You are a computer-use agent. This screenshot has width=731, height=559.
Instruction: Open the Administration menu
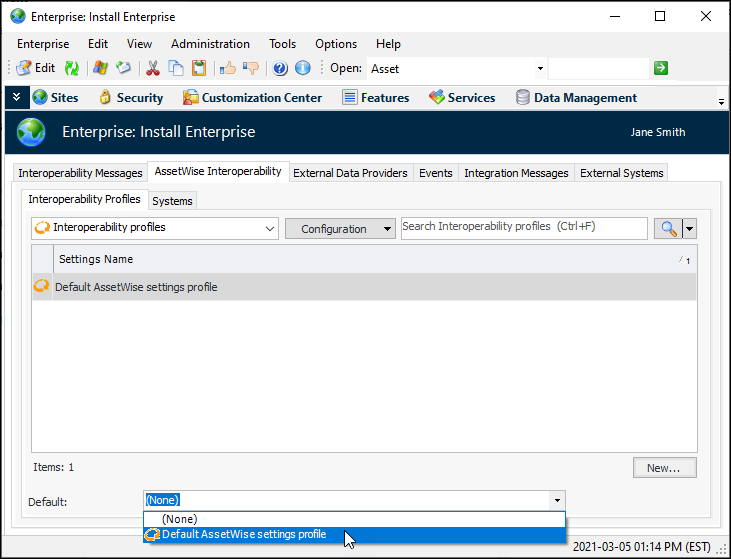pyautogui.click(x=210, y=44)
